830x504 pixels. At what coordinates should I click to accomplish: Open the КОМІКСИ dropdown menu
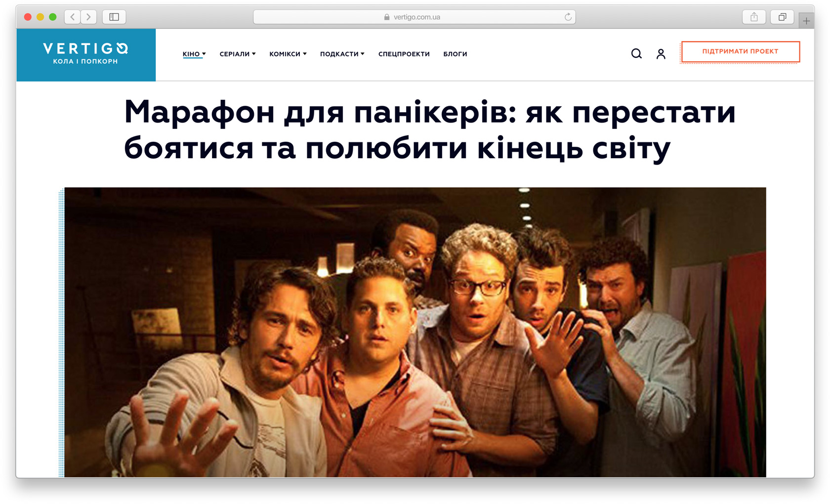[288, 54]
